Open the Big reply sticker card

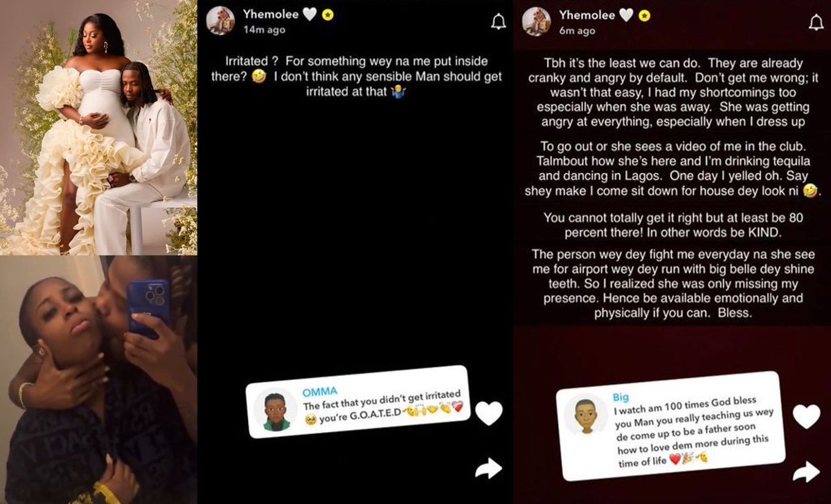point(671,425)
